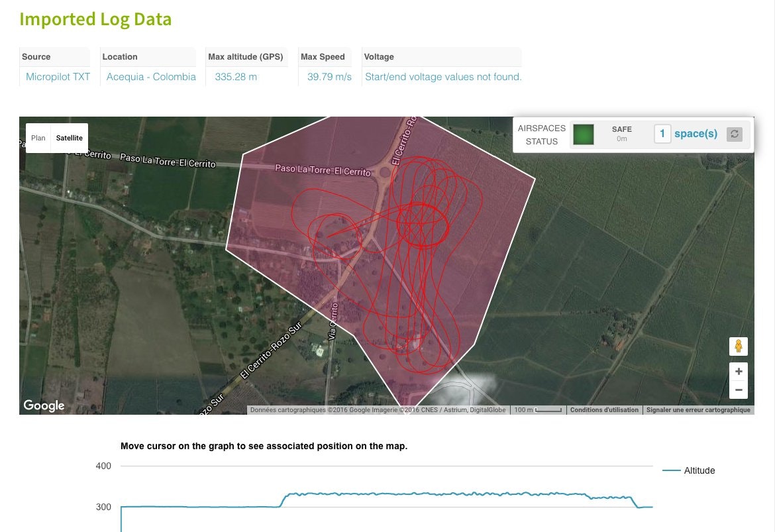Click the SAFE 0m status label
This screenshot has width=775, height=532.
tap(622, 133)
